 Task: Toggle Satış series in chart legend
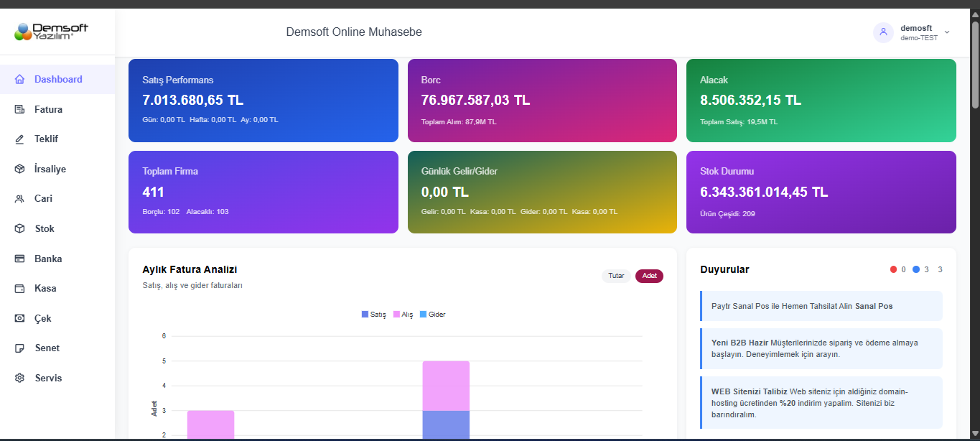pyautogui.click(x=374, y=315)
